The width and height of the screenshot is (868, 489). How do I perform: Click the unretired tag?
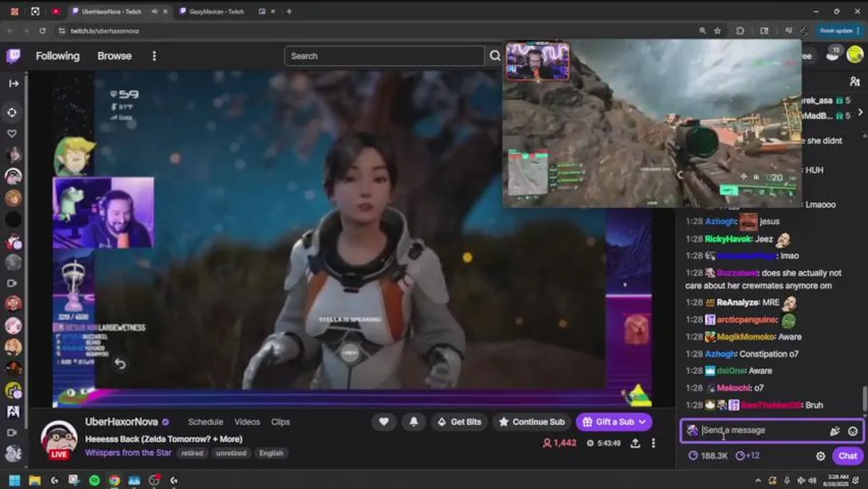pos(231,453)
